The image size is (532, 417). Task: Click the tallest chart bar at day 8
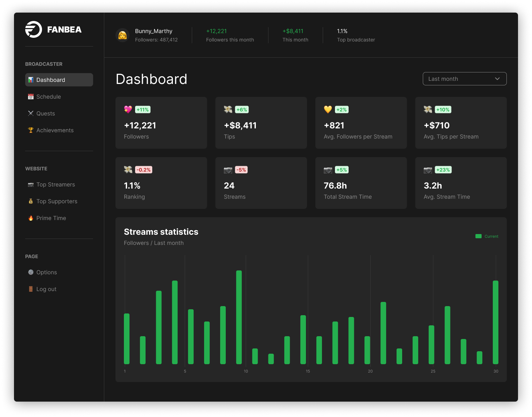(239, 317)
